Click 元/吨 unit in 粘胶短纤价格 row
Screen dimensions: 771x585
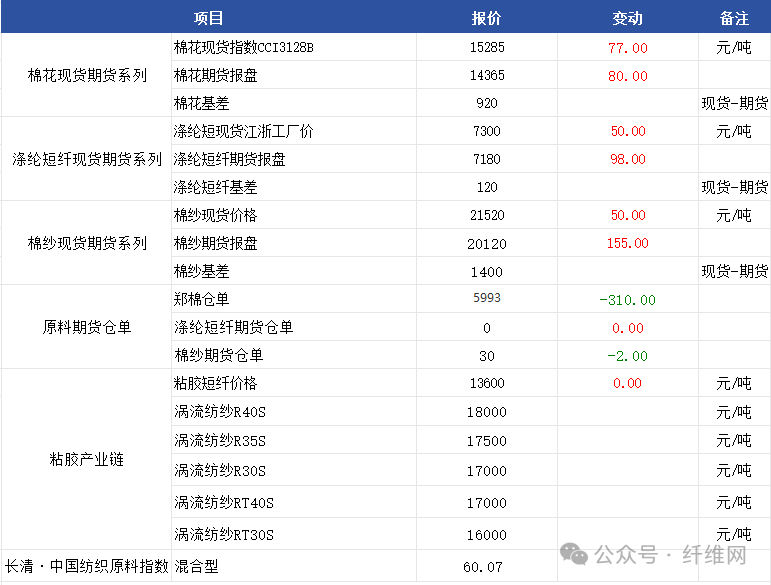click(734, 383)
